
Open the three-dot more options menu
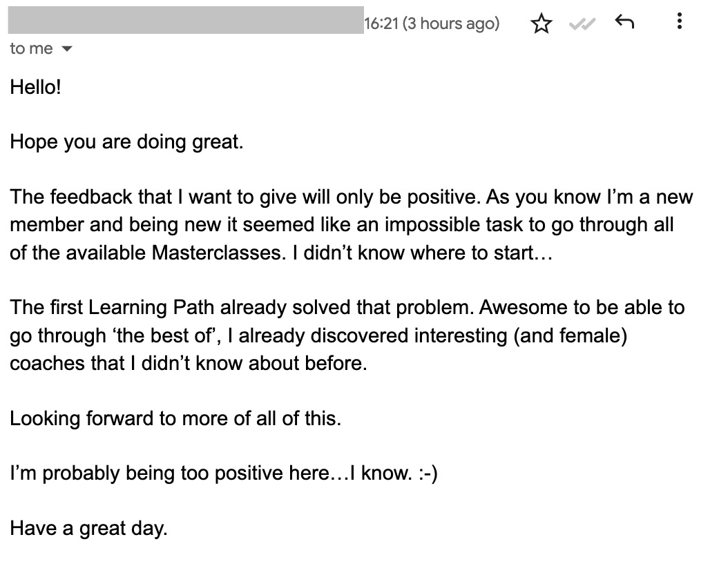(679, 21)
